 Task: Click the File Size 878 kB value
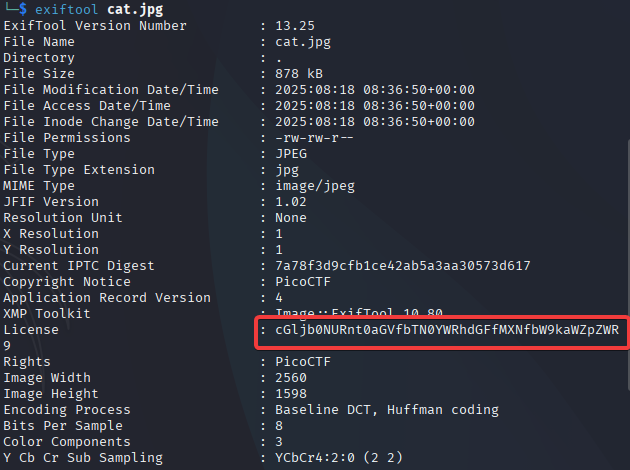click(299, 74)
